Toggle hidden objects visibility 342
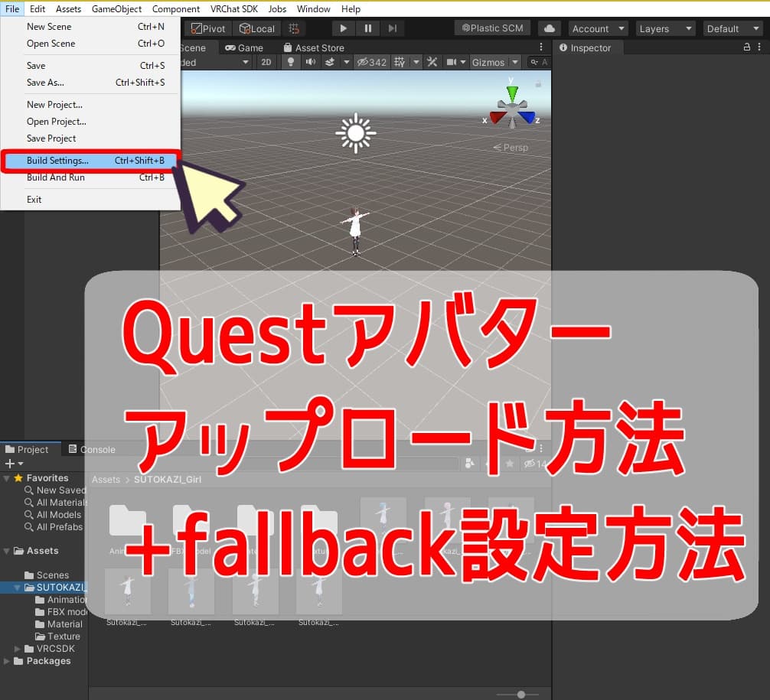This screenshot has height=700, width=770. 372,62
